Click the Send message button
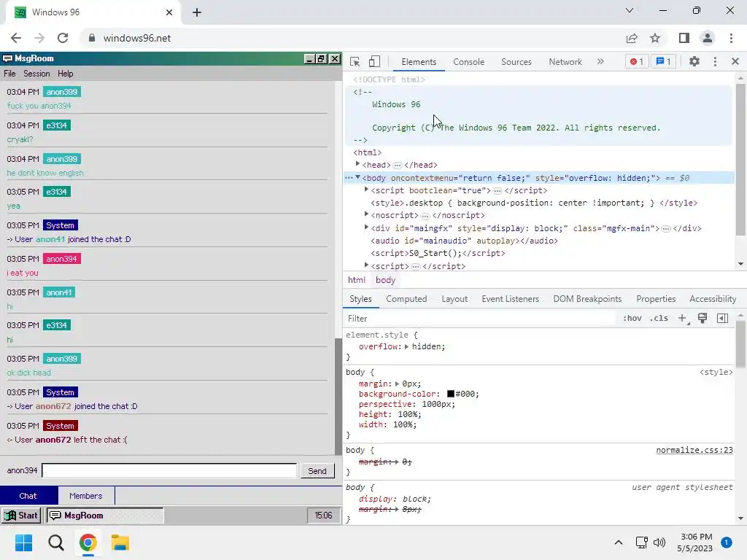Image resolution: width=747 pixels, height=560 pixels. (x=317, y=471)
